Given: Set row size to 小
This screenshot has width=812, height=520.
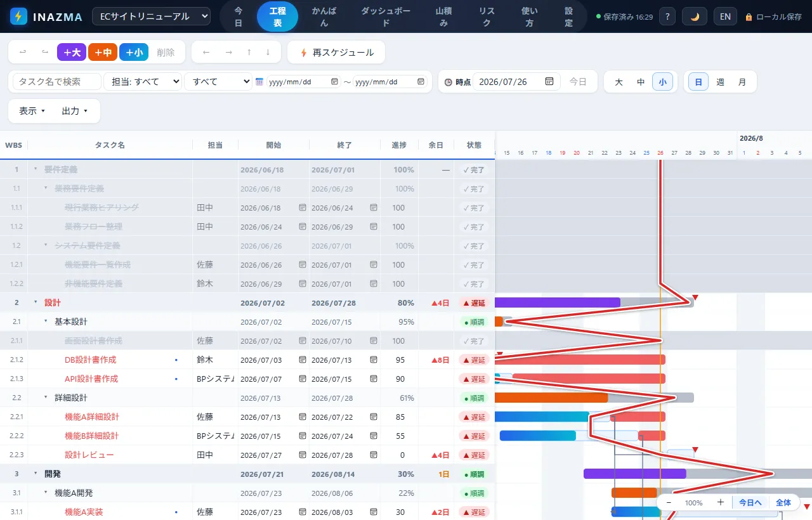Looking at the screenshot, I should 662,82.
